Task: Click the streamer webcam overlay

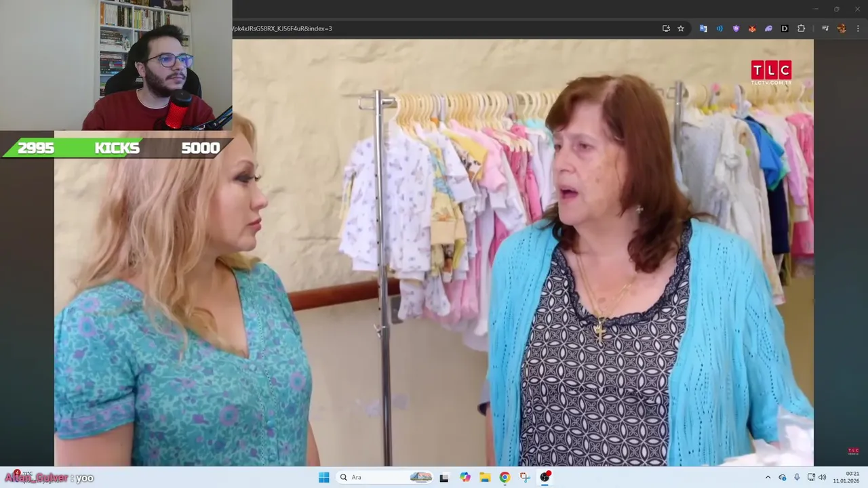Action: click(x=116, y=65)
